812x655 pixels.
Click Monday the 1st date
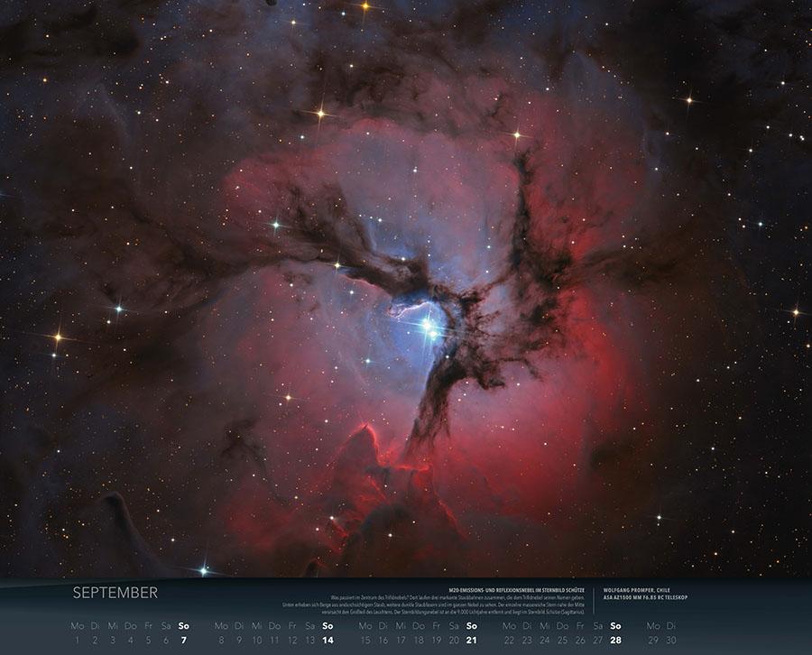(x=77, y=640)
